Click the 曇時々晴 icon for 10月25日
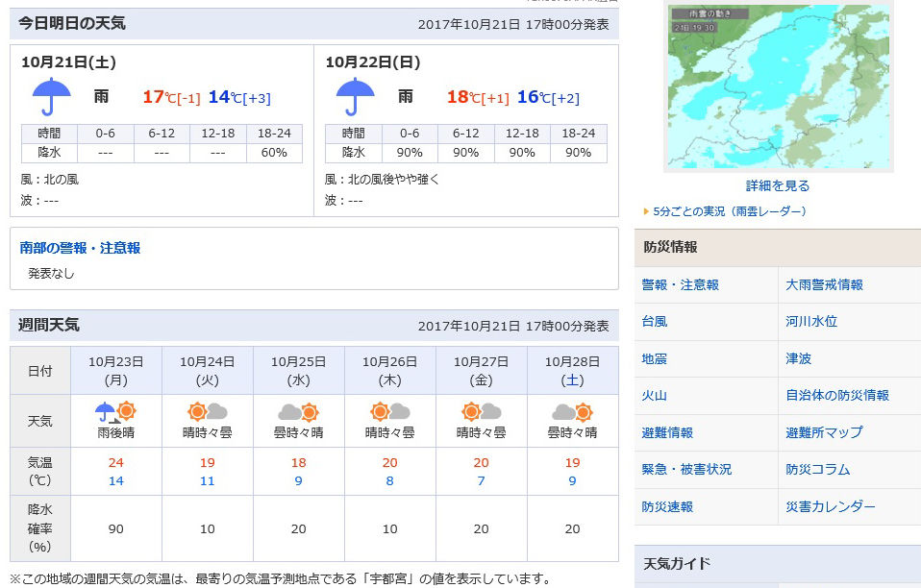Screen dimensions: 921x588 point(298,412)
